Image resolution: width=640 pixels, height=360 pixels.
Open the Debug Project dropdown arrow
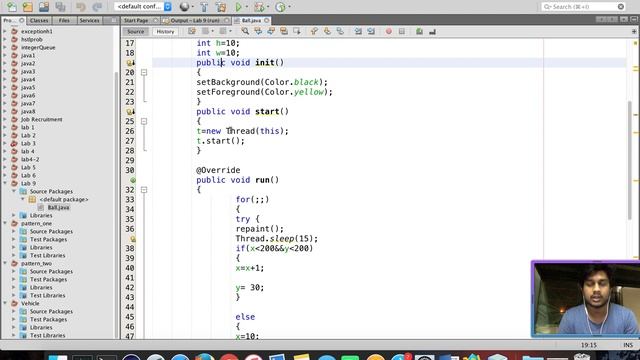pos(268,7)
